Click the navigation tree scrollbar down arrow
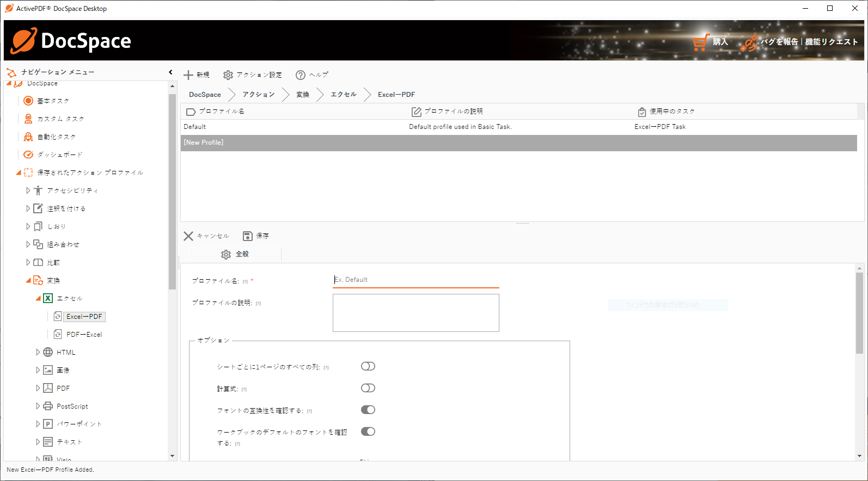Screen dimensions: 868x481 tap(173, 456)
